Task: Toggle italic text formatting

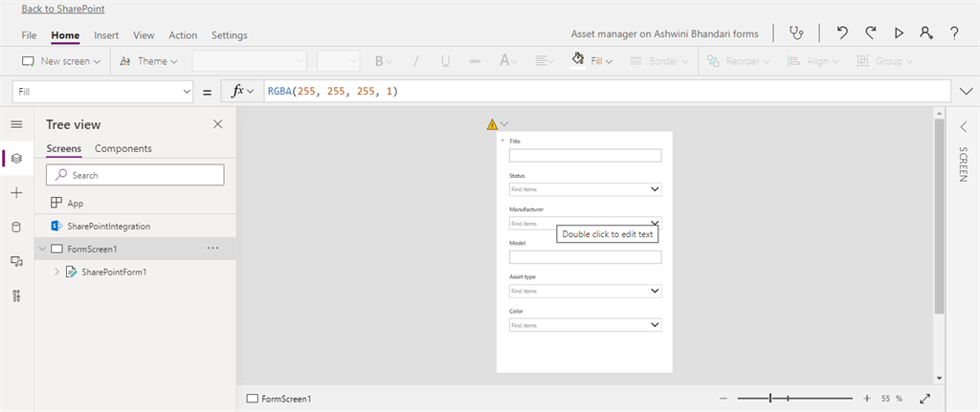Action: (x=415, y=61)
